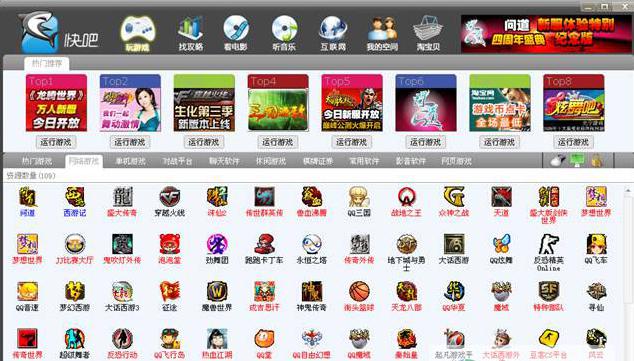Viewport: 634px width, 361px height.
Task: Launch the 魔兽世界 game icon
Action: (x=217, y=291)
